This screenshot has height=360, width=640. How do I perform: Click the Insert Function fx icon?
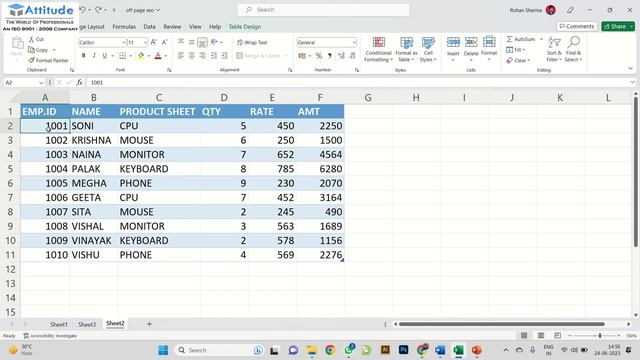80,82
